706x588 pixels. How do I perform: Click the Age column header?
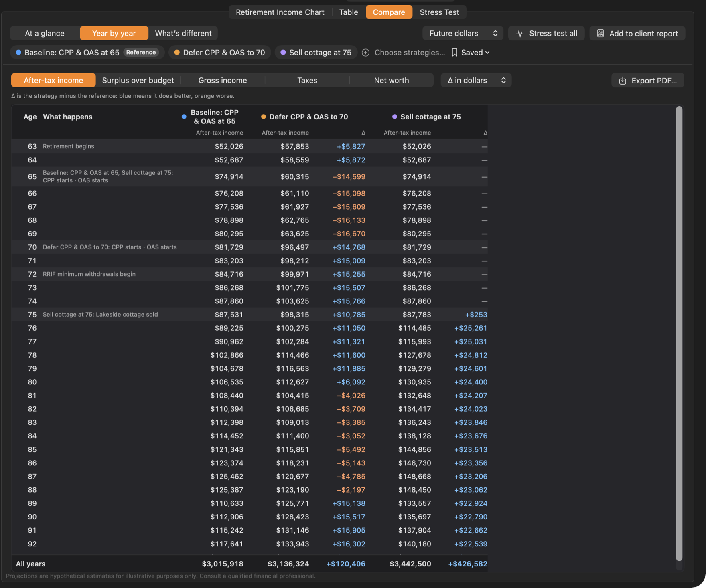click(30, 117)
